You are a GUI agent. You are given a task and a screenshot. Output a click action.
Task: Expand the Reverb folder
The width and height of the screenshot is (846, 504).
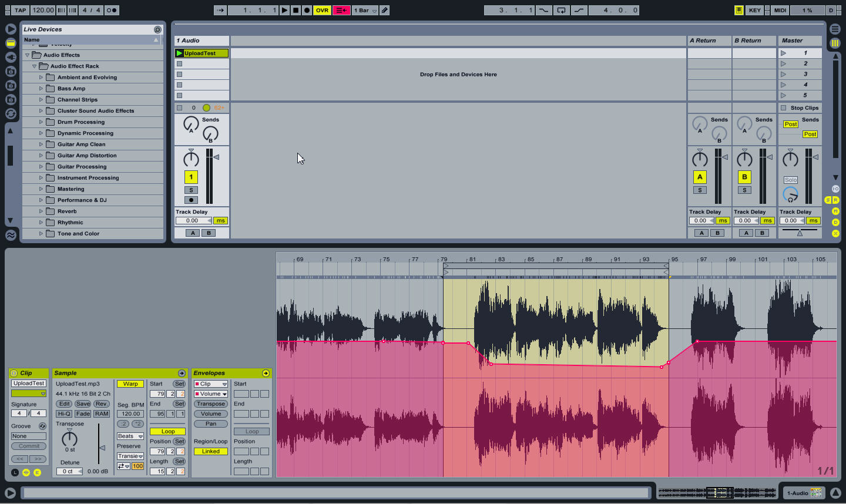41,211
